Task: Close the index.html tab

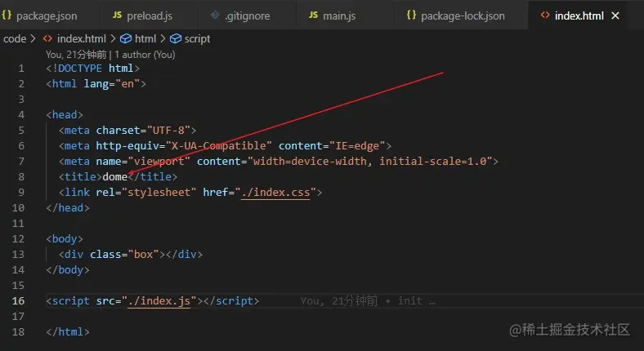Action: tap(615, 16)
